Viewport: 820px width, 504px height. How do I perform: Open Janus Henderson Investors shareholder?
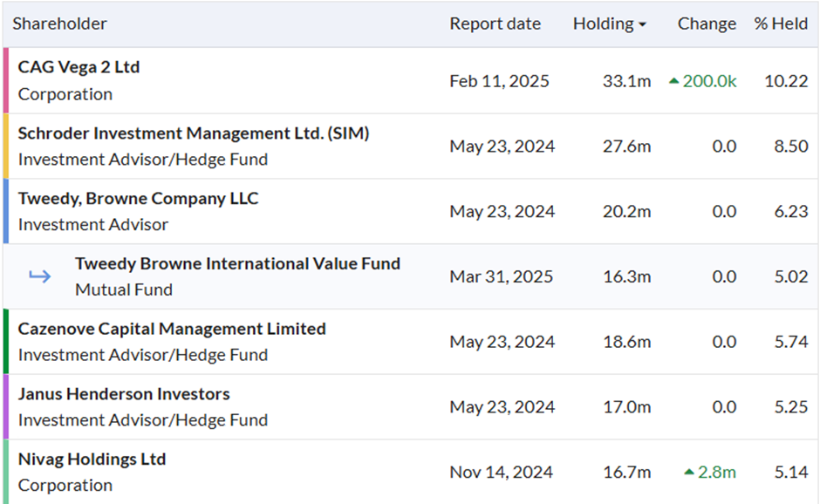[124, 393]
